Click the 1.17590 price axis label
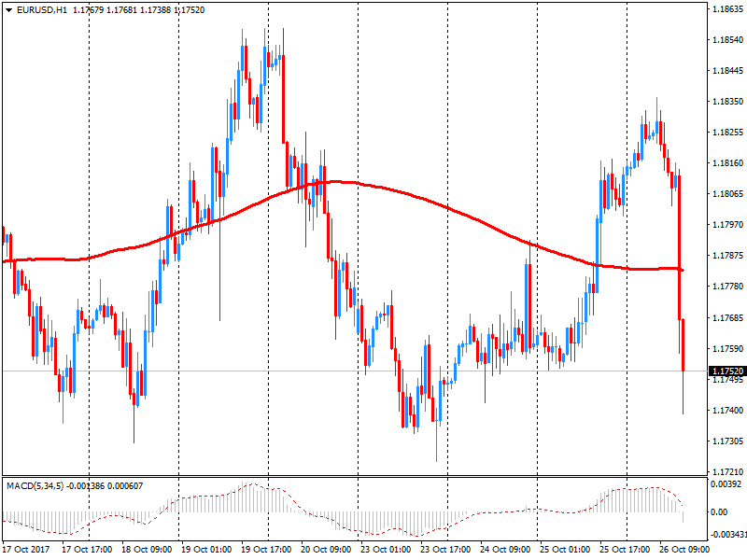The height and width of the screenshot is (560, 747). [727, 348]
